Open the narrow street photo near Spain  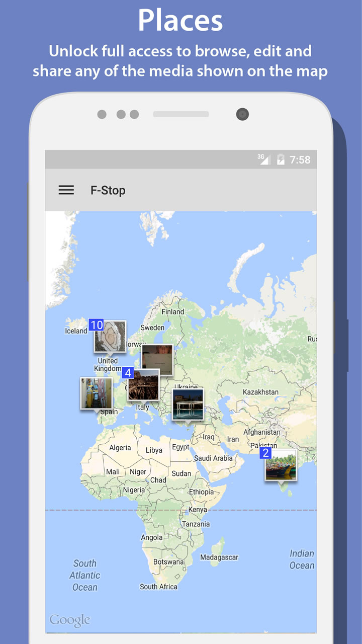(96, 393)
